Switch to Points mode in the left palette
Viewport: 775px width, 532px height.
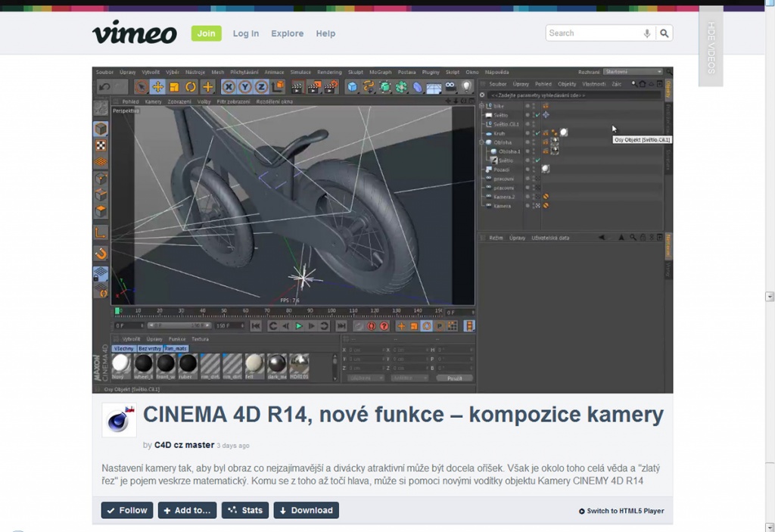pyautogui.click(x=101, y=179)
